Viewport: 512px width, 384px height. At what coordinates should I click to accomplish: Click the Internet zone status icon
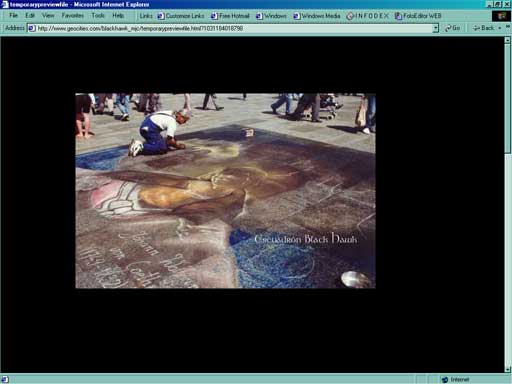click(445, 380)
